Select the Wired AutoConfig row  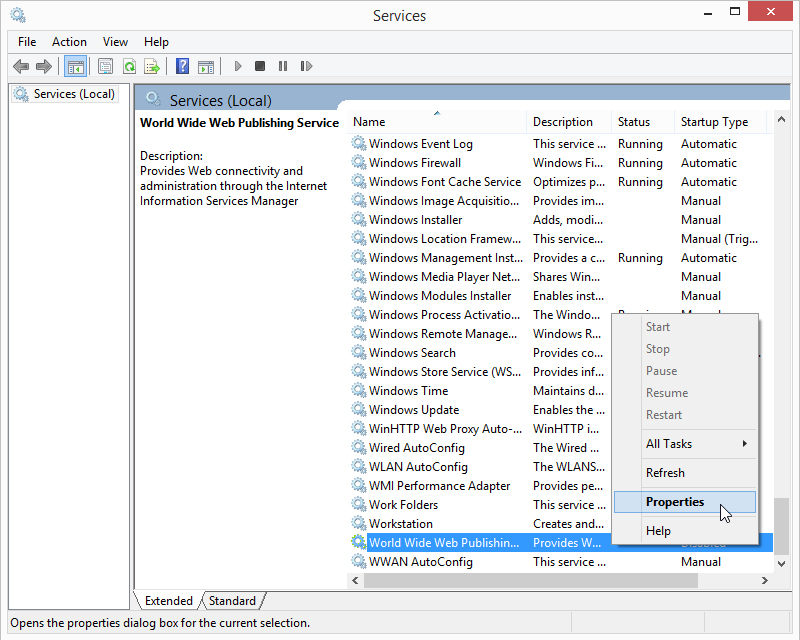[480, 448]
